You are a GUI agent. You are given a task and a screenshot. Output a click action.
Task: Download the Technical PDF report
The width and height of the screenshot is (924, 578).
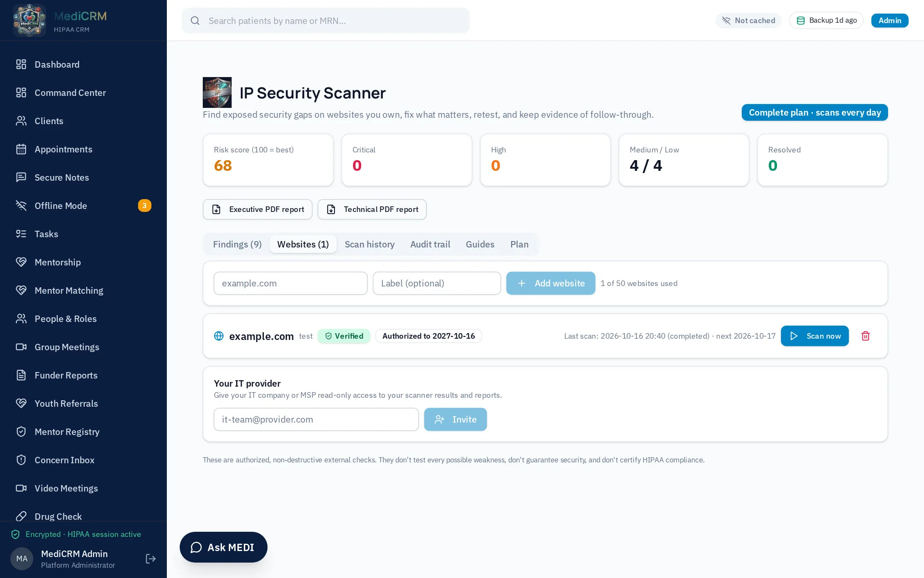(x=372, y=209)
